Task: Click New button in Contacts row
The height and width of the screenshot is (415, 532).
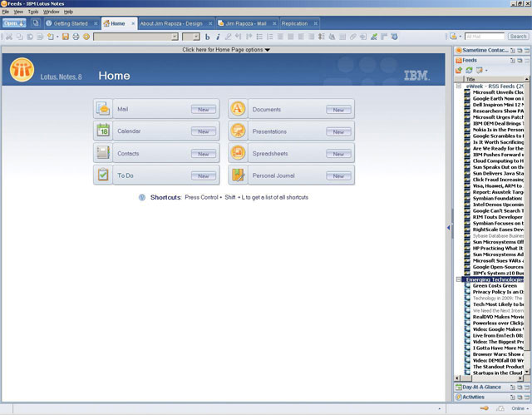Action: pos(204,154)
